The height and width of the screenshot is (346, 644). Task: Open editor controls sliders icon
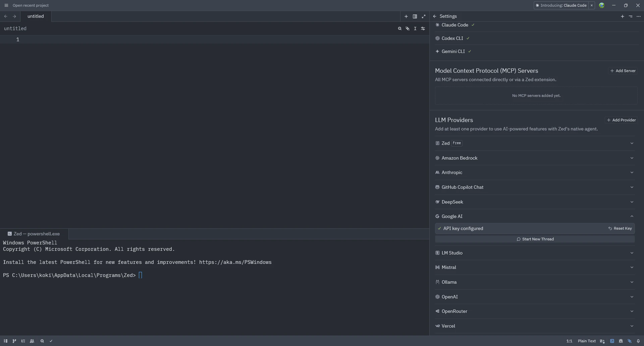click(x=423, y=28)
